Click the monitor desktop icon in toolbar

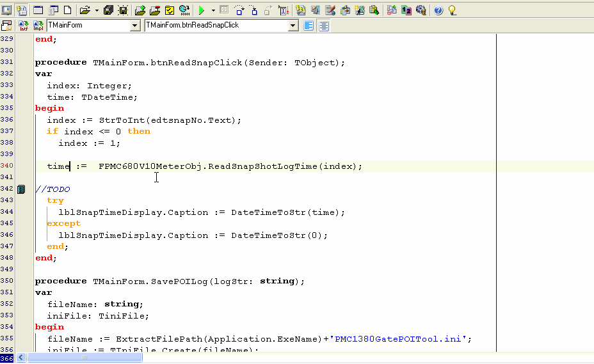tap(7, 10)
